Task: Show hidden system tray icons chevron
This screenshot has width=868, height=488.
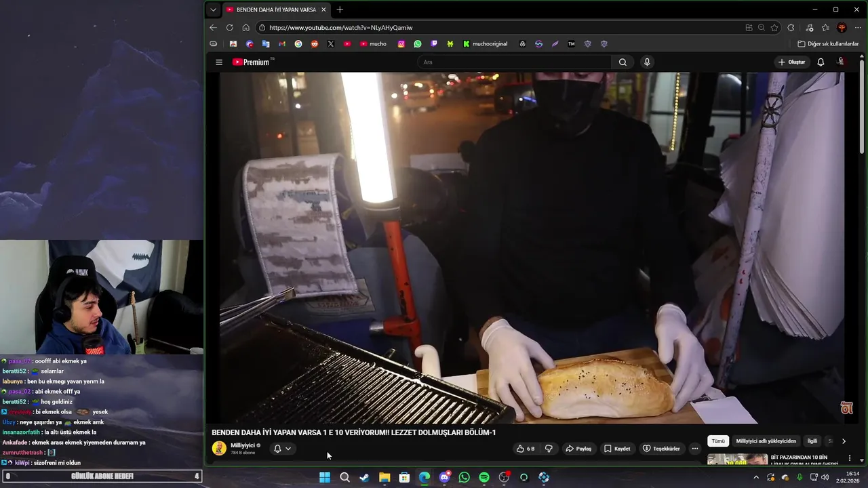Action: (756, 477)
